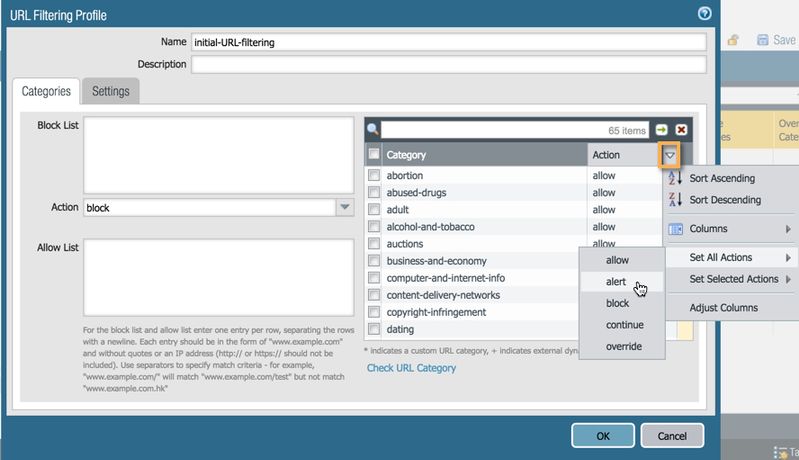Open the Check URL Category link

click(x=411, y=368)
